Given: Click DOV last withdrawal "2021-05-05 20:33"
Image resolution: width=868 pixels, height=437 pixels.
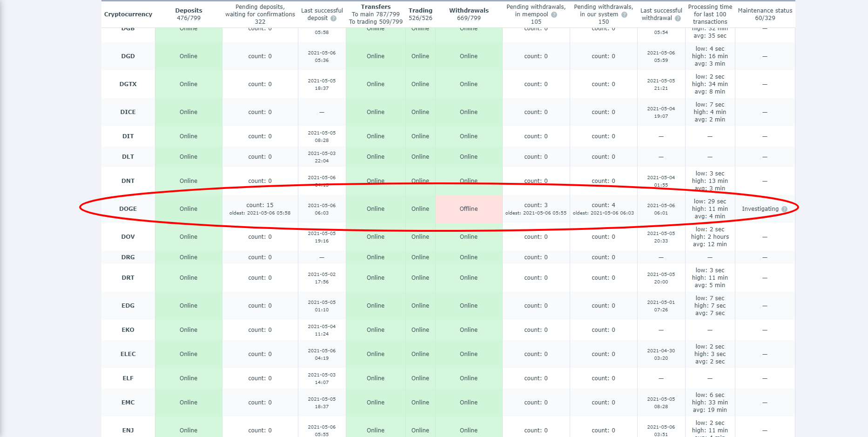Looking at the screenshot, I should coord(661,237).
